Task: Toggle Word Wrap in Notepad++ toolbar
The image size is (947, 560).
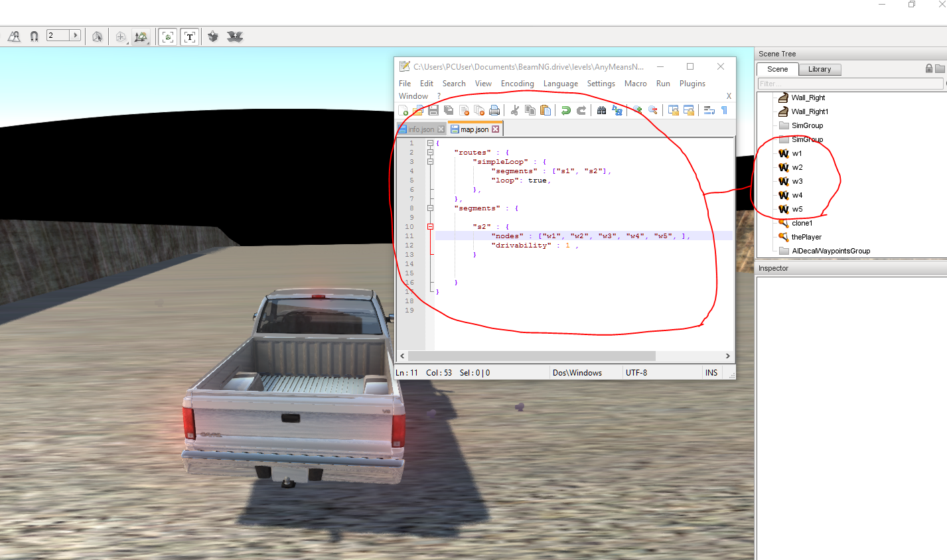Action: pos(709,110)
